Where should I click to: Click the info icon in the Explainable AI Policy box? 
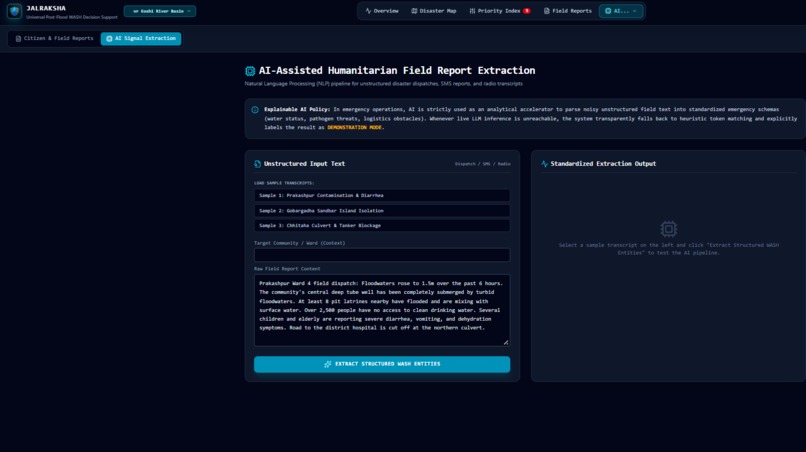(x=255, y=110)
